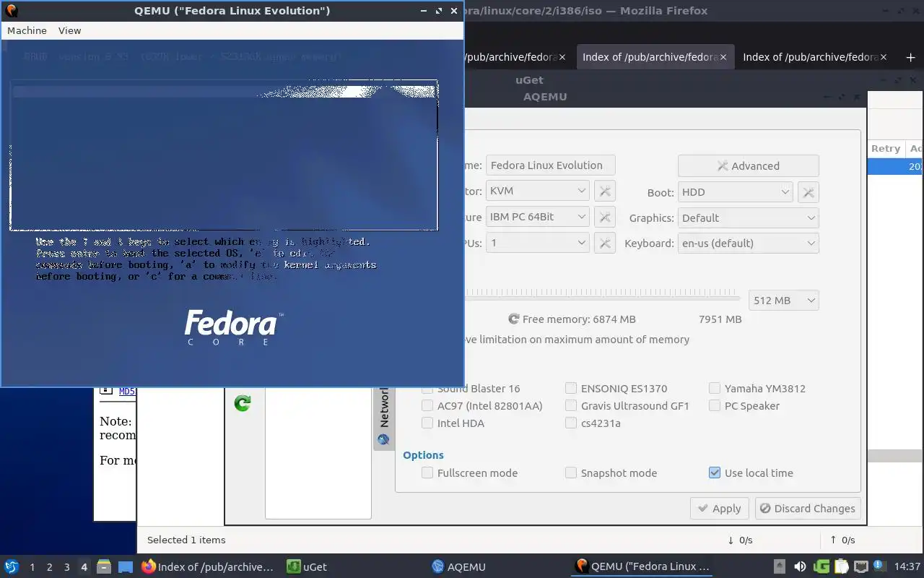Uncheck the Use local time option
Screen dimensions: 924x578
point(715,473)
